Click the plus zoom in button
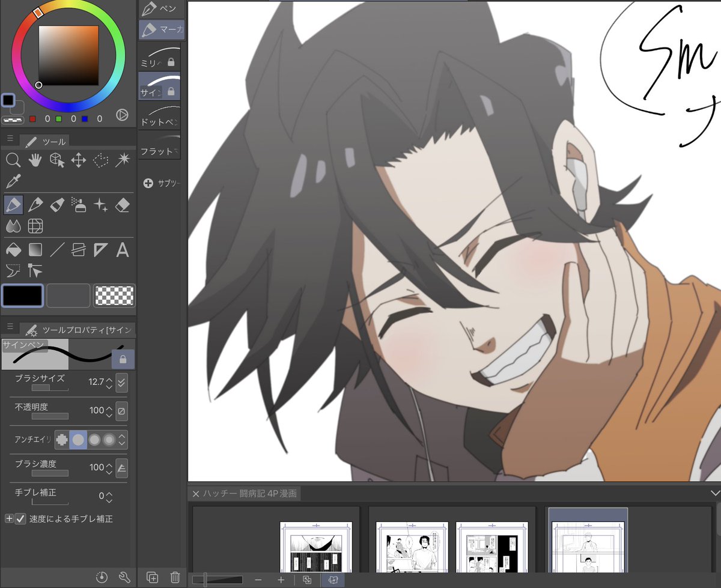Image resolution: width=721 pixels, height=588 pixels. click(x=281, y=580)
